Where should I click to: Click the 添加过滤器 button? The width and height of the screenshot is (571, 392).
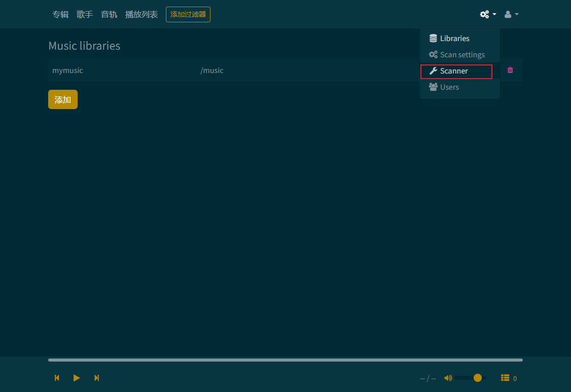point(188,14)
